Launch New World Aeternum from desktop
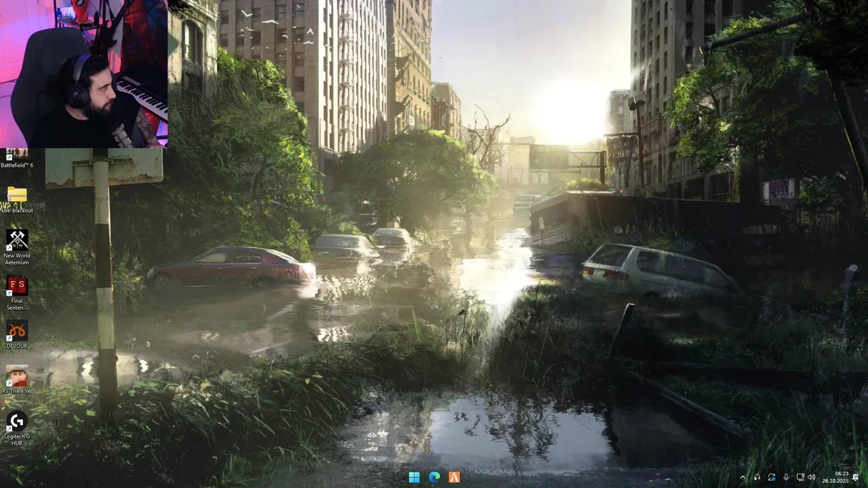The height and width of the screenshot is (488, 868). (17, 248)
